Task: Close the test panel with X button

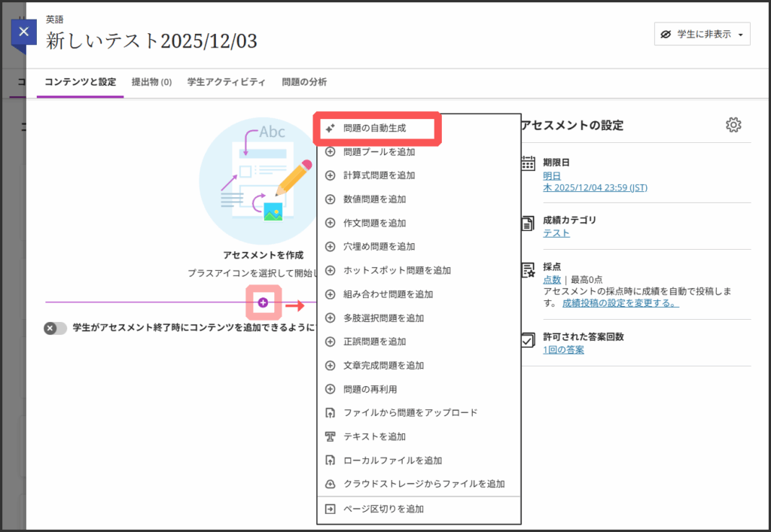Action: [24, 32]
